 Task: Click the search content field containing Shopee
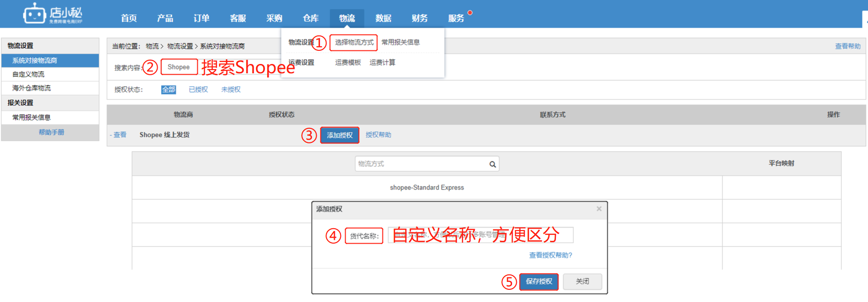(179, 67)
